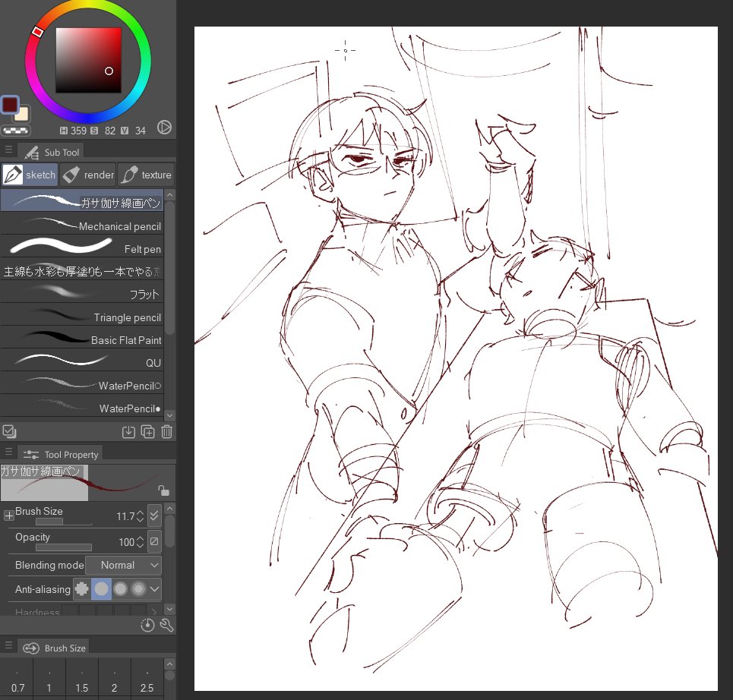
Task: Click the multi-select sub tool checkbox icon
Action: click(x=9, y=431)
